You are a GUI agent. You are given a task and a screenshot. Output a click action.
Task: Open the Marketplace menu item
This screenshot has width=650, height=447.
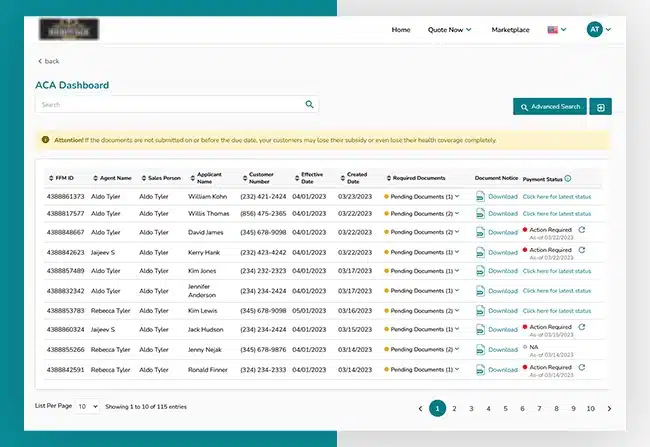pyautogui.click(x=510, y=30)
